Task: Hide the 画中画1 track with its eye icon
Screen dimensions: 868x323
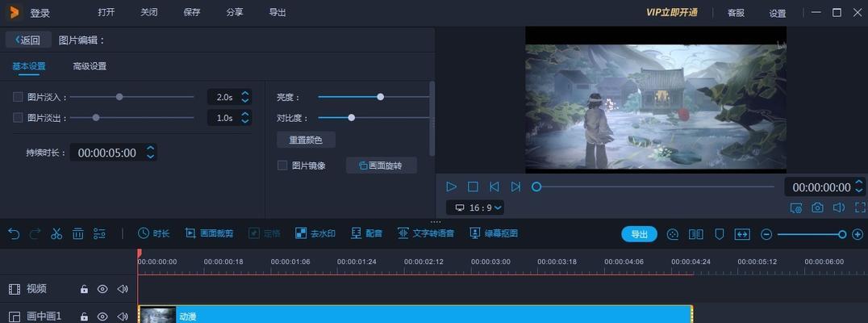Action: (x=102, y=317)
